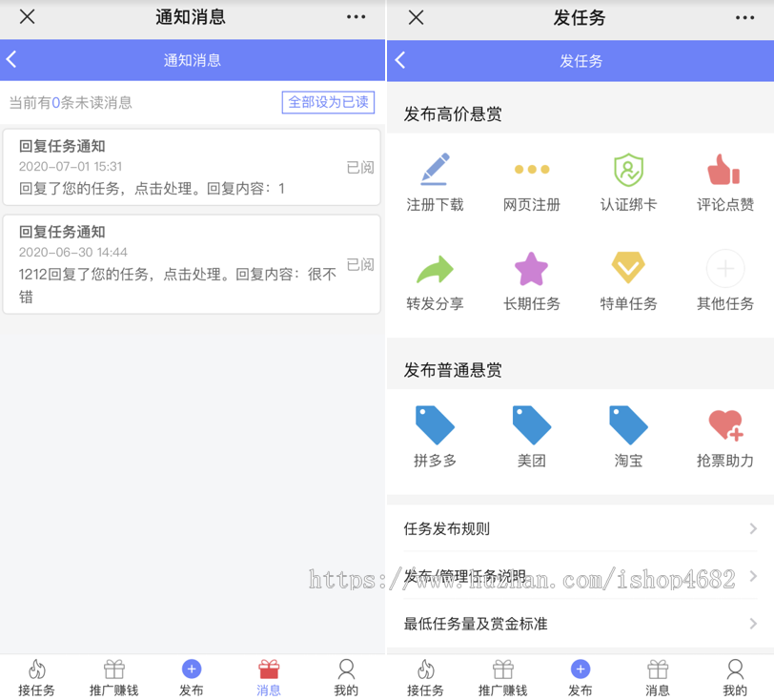The image size is (774, 700).
Task: Tap the 评论点赞 thumbs-up icon
Action: [x=724, y=170]
